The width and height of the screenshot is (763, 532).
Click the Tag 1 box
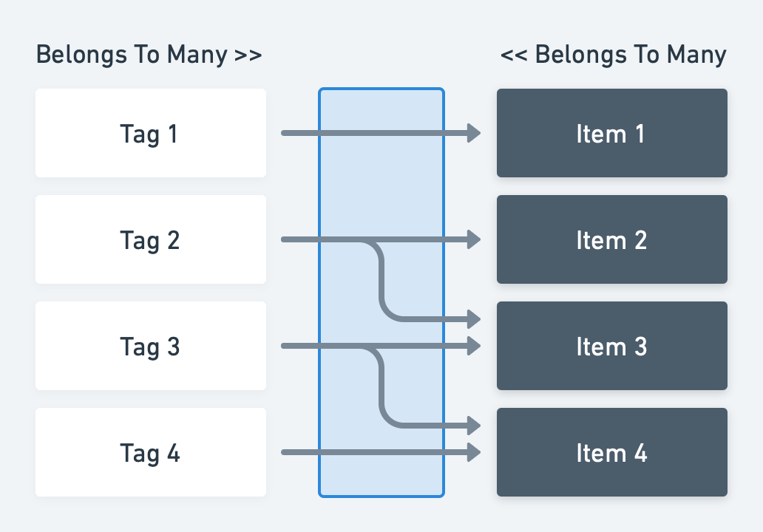[151, 133]
